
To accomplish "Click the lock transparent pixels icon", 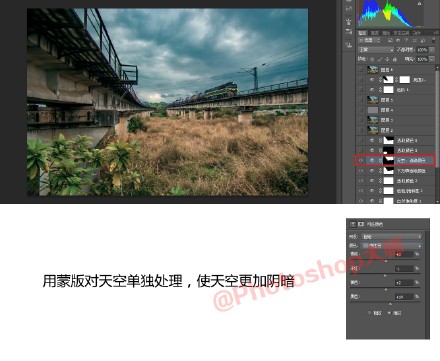I will pyautogui.click(x=372, y=59).
